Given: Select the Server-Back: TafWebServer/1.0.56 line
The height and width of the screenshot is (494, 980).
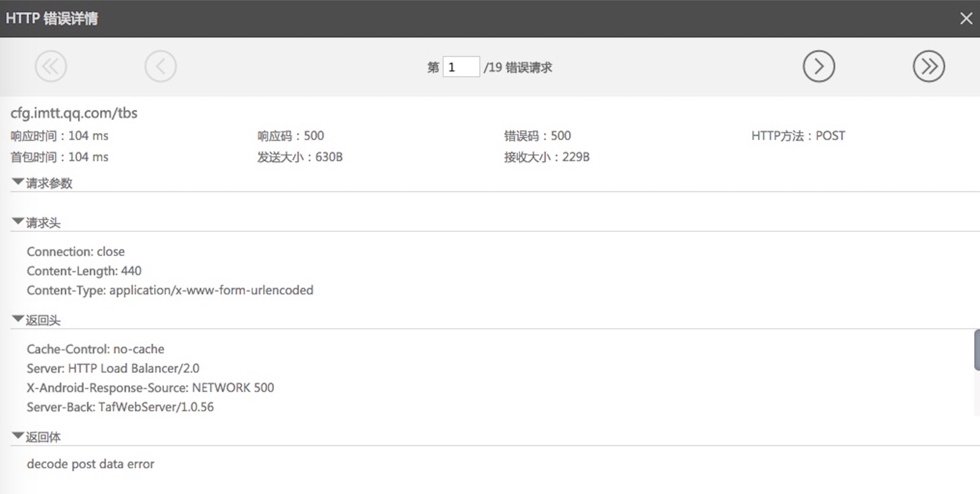Looking at the screenshot, I should 120,407.
